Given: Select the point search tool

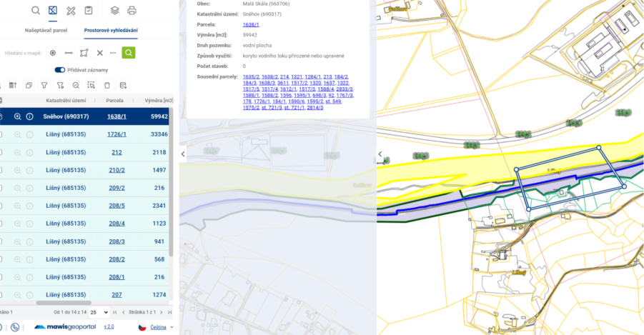Looking at the screenshot, I should point(53,53).
